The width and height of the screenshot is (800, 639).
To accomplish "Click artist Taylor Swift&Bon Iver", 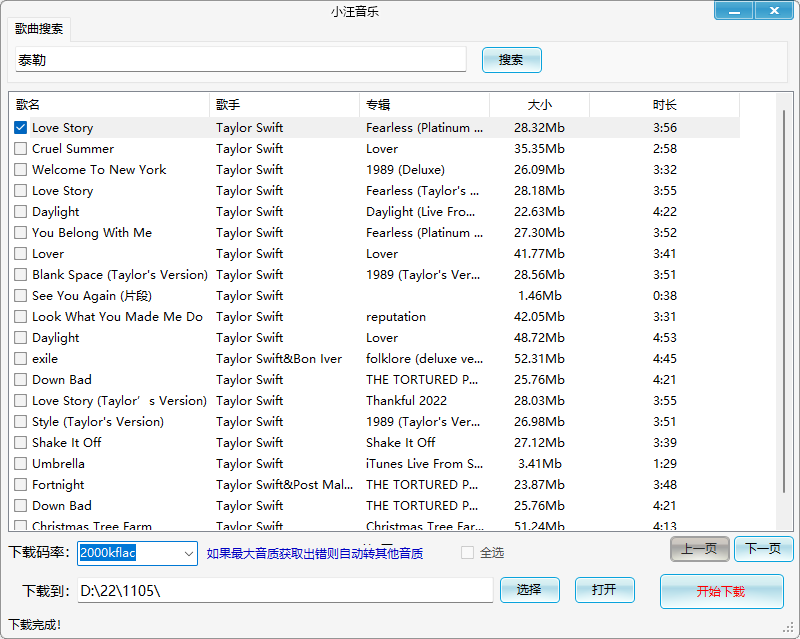I will click(279, 359).
